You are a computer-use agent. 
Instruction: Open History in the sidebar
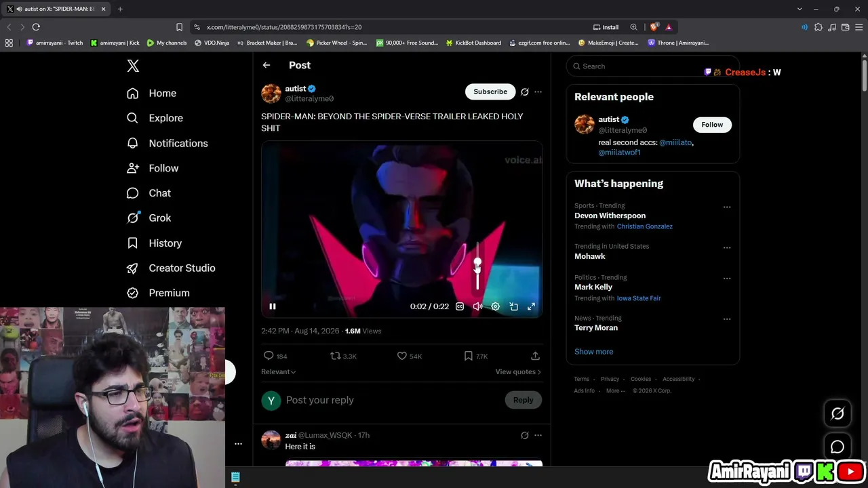coord(155,243)
